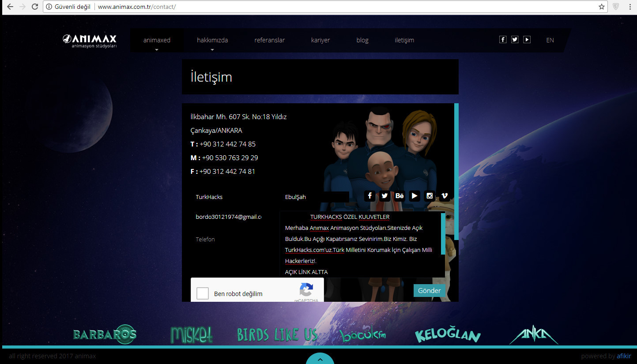The height and width of the screenshot is (364, 637).
Task: Click Behance icon in contact panel
Action: [x=400, y=196]
